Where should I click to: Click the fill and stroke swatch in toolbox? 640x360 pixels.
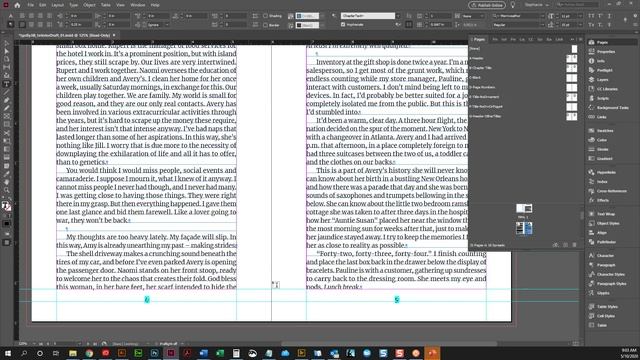coord(7,206)
